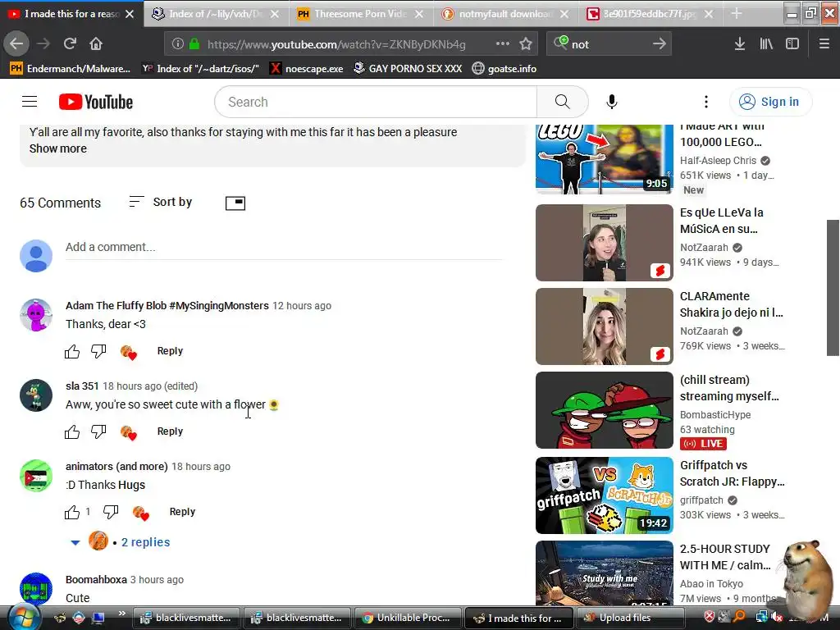Image resolution: width=840 pixels, height=630 pixels.
Task: Open the YouTube guide hamburger menu
Action: coord(30,101)
